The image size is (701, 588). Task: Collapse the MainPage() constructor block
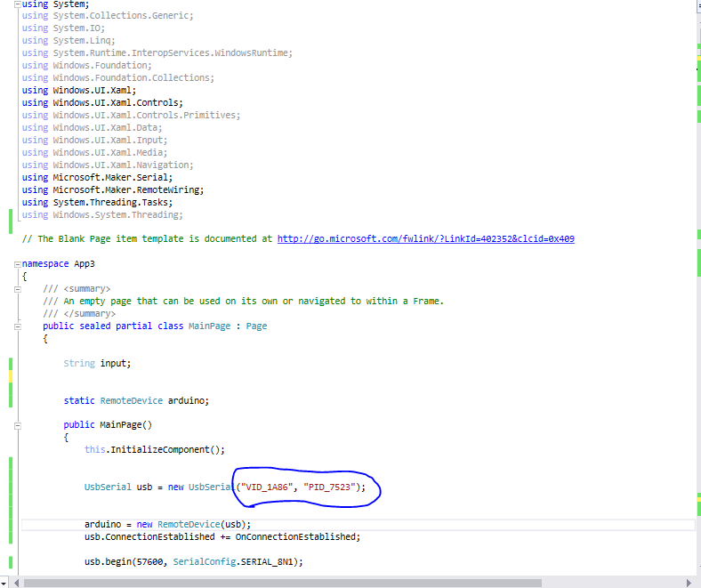pos(18,426)
